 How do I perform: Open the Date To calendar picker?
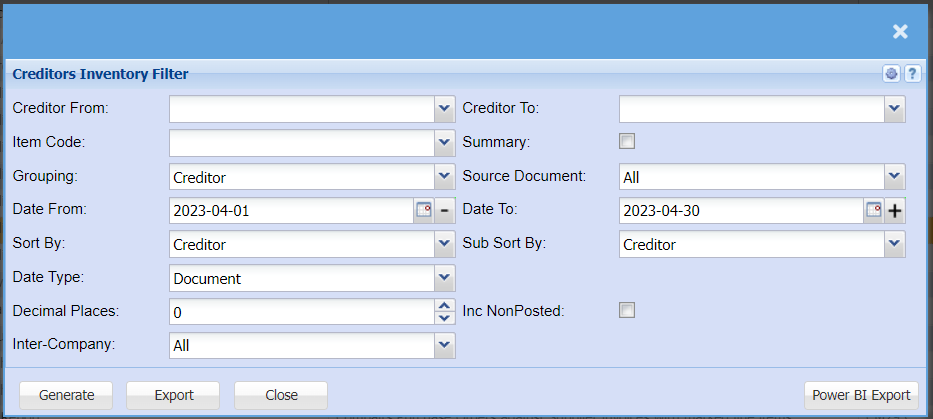873,210
